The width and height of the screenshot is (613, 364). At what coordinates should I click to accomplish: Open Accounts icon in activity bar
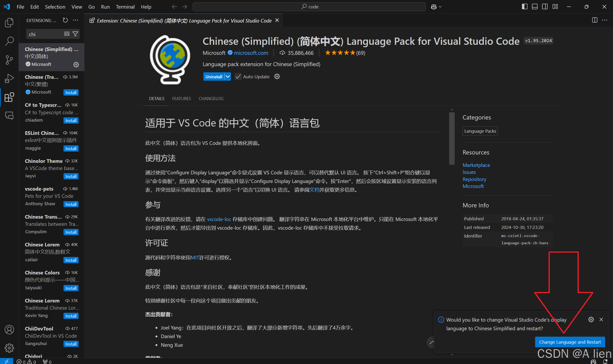point(9,330)
